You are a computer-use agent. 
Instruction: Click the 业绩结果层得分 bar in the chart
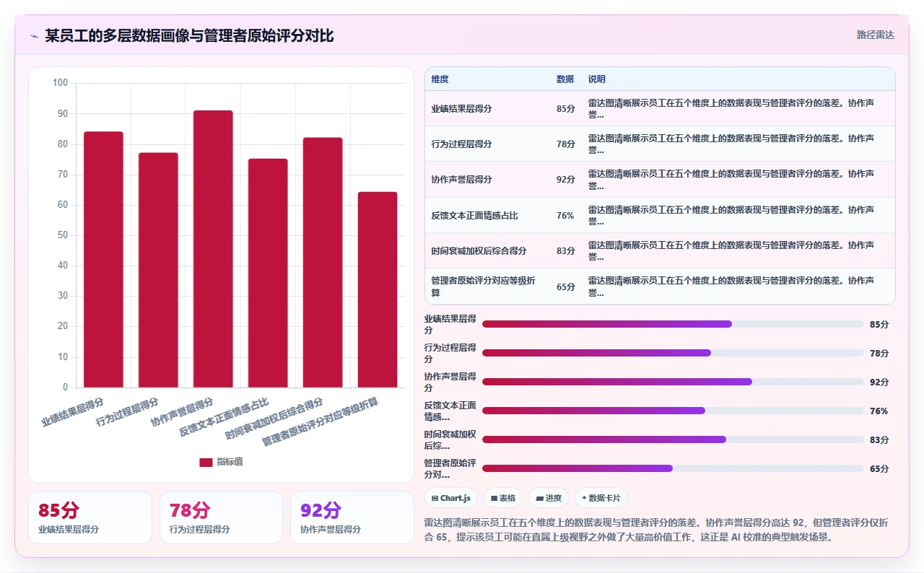click(x=103, y=260)
